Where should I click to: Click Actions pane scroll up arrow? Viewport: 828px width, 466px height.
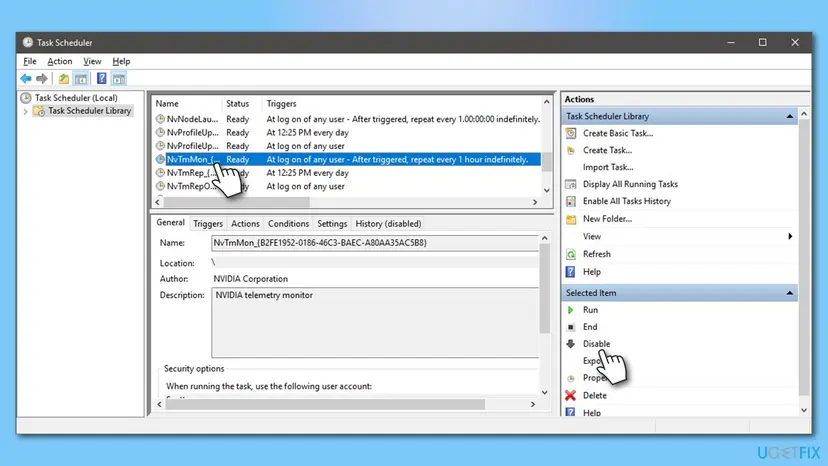804,114
